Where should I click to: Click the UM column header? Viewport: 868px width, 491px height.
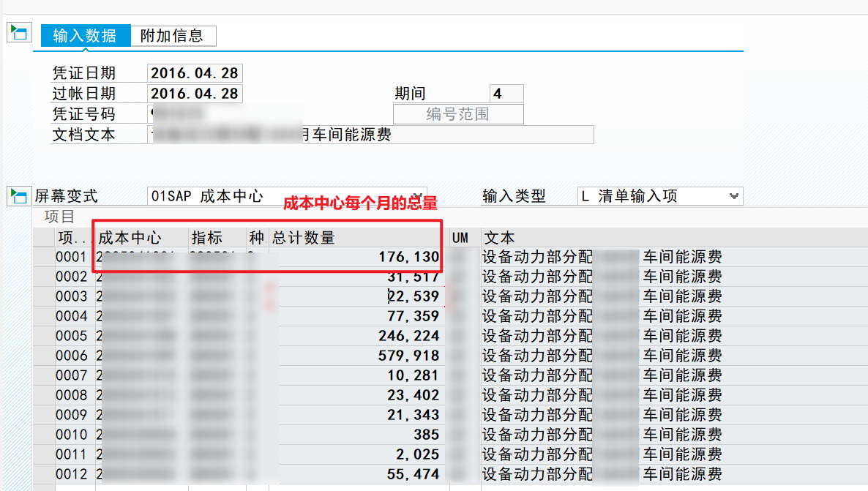click(465, 238)
